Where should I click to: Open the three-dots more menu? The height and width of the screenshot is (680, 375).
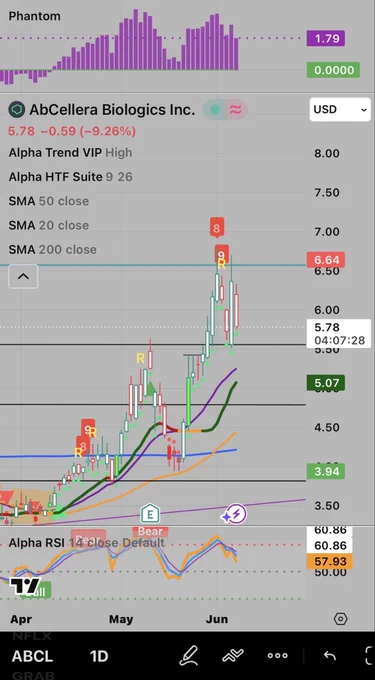(x=277, y=656)
